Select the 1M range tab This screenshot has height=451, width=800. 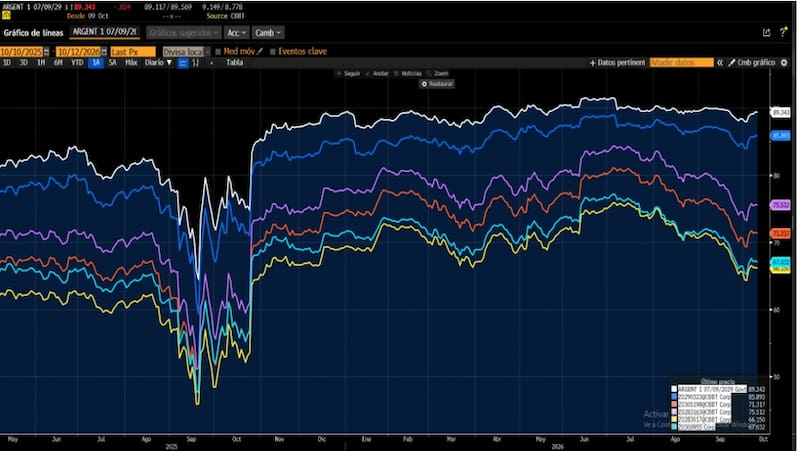pos(41,63)
